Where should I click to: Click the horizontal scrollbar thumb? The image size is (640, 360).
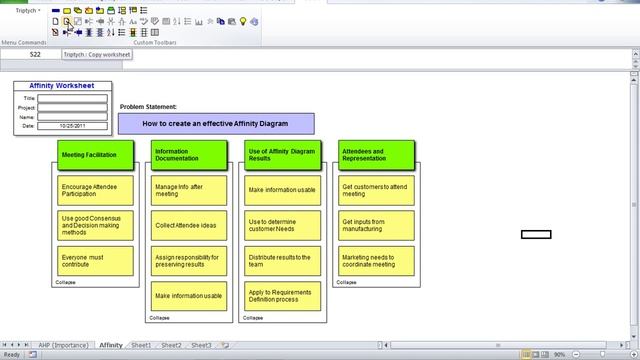point(498,345)
